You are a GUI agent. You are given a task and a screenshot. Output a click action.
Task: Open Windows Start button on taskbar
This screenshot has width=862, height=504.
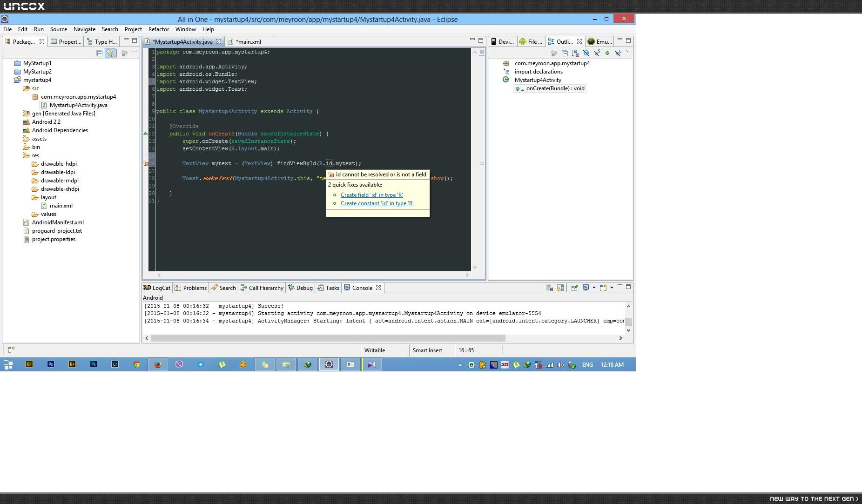click(x=8, y=365)
